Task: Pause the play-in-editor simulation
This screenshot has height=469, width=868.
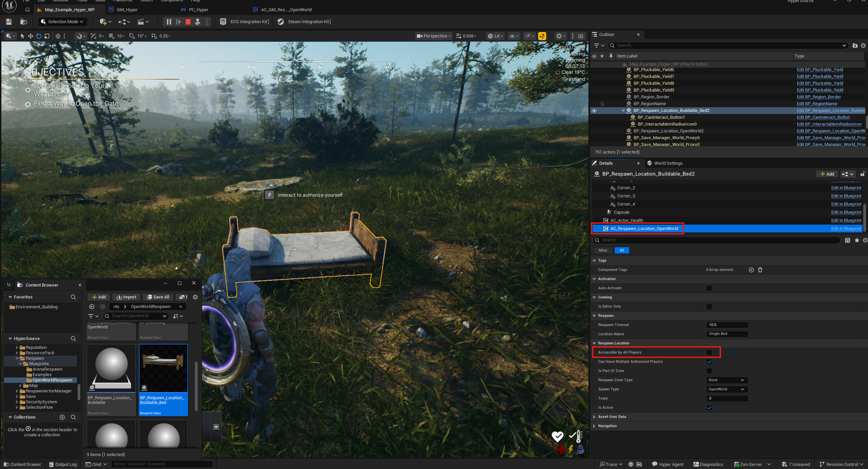Action: click(169, 22)
